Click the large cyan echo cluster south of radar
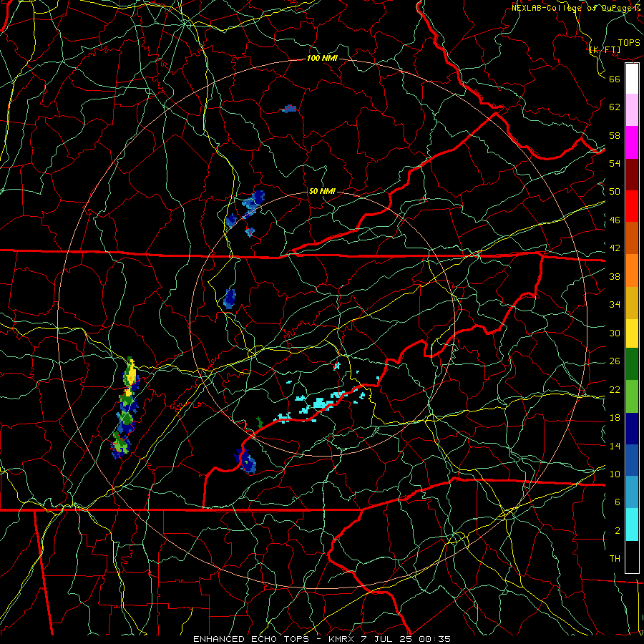This screenshot has width=644, height=644. tap(323, 404)
